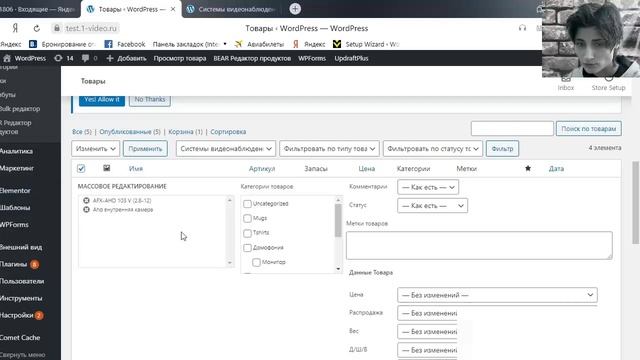This screenshot has width=640, height=360.
Task: Sort products by Дата column
Action: point(556,169)
